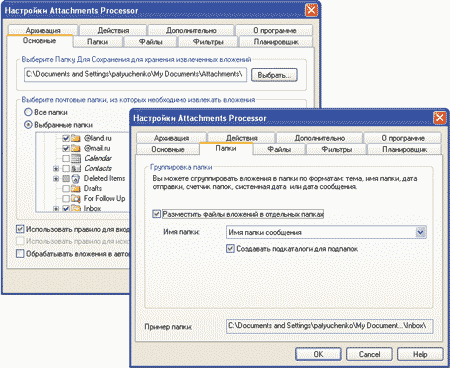Viewport: 450px width, 368px height.
Task: Click the For Follow Up folder icon
Action: point(76,199)
